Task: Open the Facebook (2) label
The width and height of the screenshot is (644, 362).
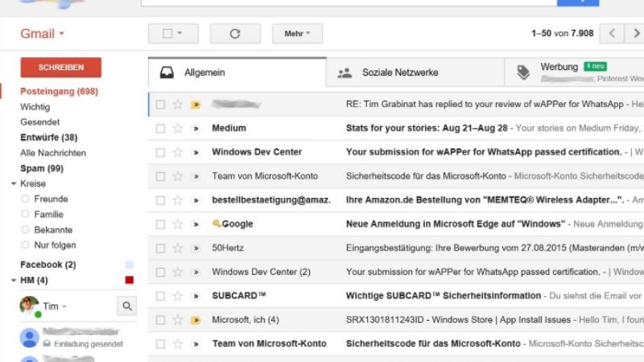Action: (x=48, y=265)
